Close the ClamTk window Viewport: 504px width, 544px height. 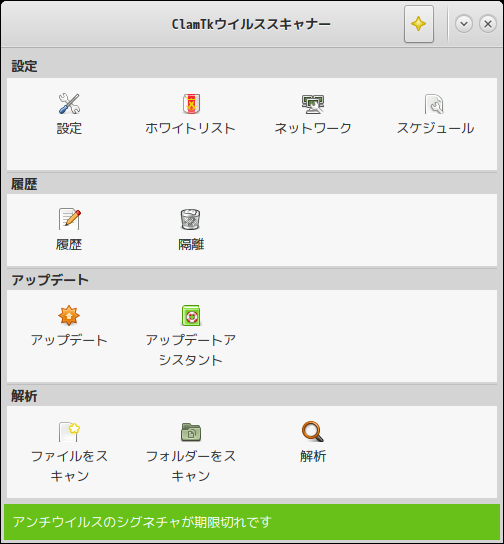pos(488,24)
